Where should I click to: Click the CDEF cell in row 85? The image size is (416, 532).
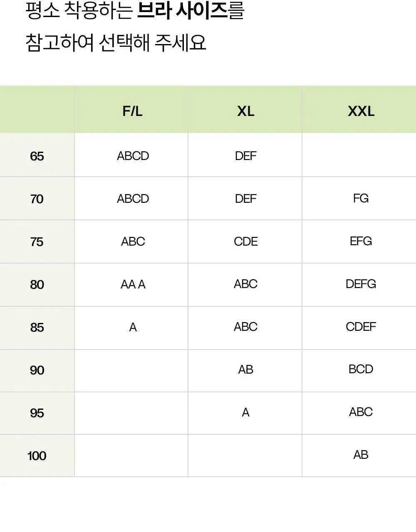[361, 327]
